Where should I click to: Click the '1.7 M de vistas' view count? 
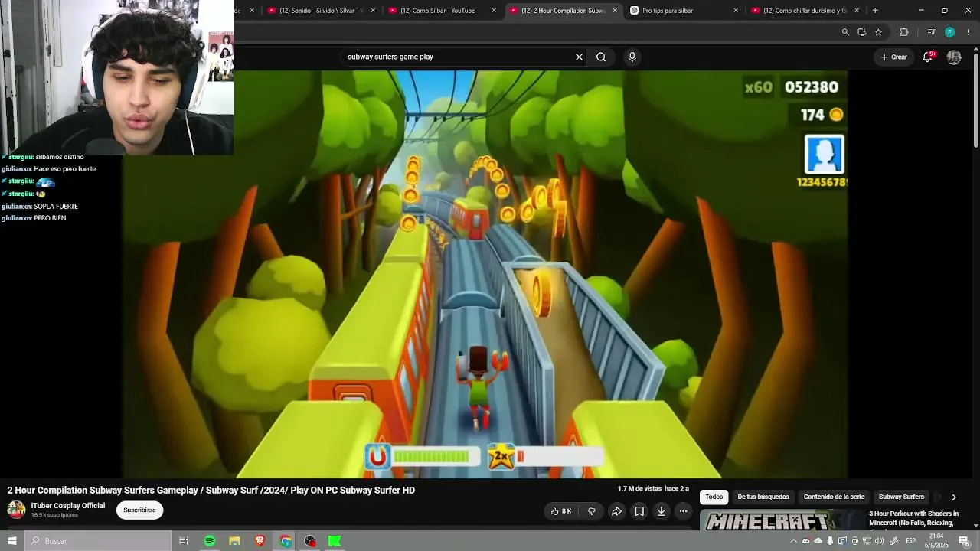coord(639,489)
